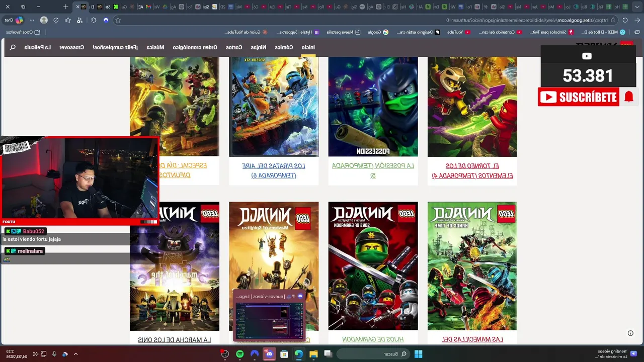Open El Torneo de los Elementos Temporada 4 link
644x362 pixels.
pos(472,170)
